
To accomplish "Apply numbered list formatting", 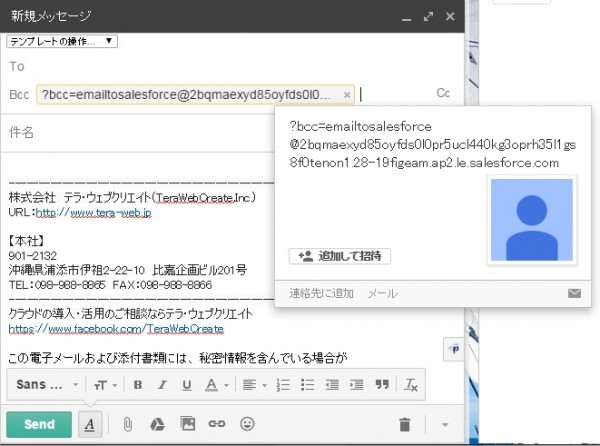I will point(283,385).
